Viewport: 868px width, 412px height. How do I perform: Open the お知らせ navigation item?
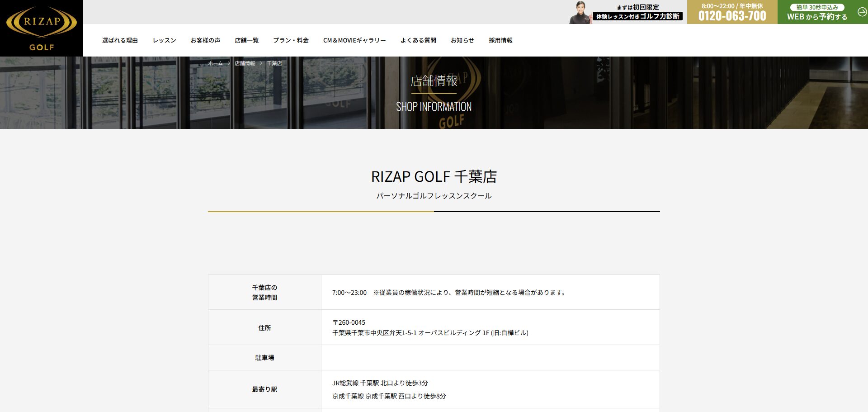point(462,40)
